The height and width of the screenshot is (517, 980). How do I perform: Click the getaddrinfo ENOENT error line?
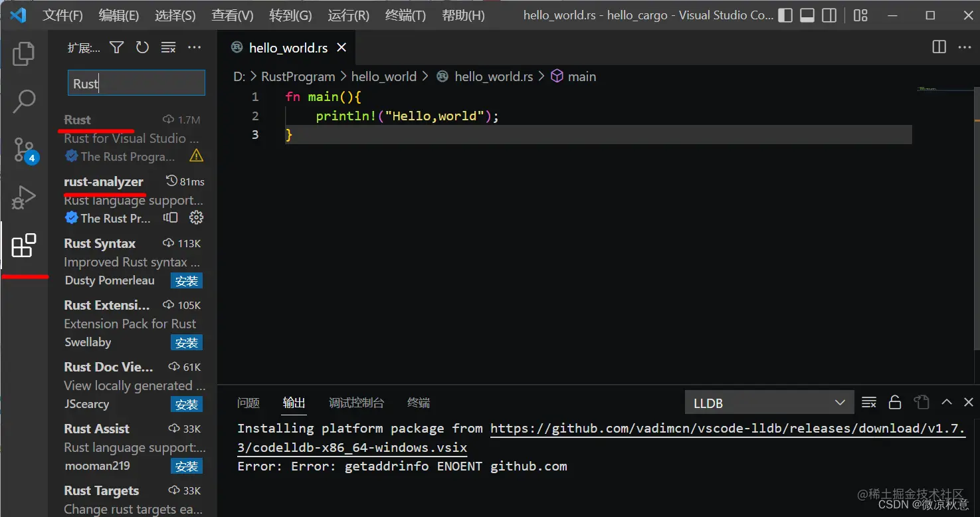pyautogui.click(x=402, y=466)
